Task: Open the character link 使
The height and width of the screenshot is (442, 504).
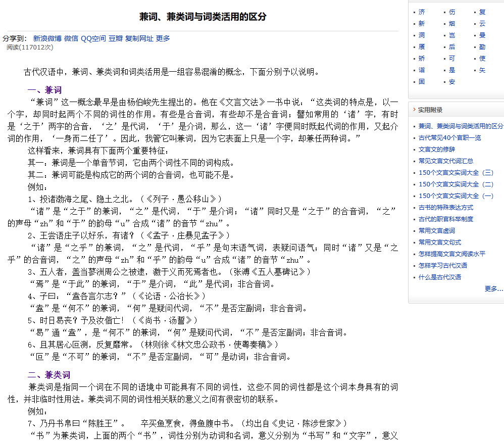Action: click(482, 59)
